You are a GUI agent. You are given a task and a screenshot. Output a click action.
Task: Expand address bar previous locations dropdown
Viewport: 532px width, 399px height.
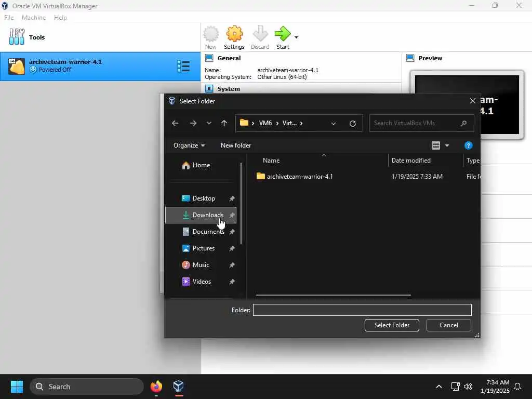(334, 123)
